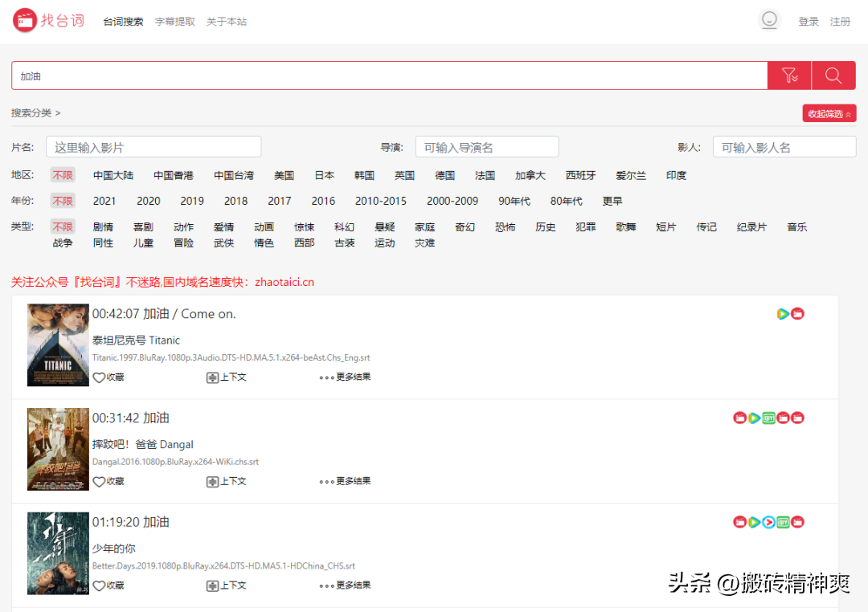The width and height of the screenshot is (868, 612).
Task: Open the 摔跤吧！爸爸 Dangal title link
Action: click(x=143, y=444)
